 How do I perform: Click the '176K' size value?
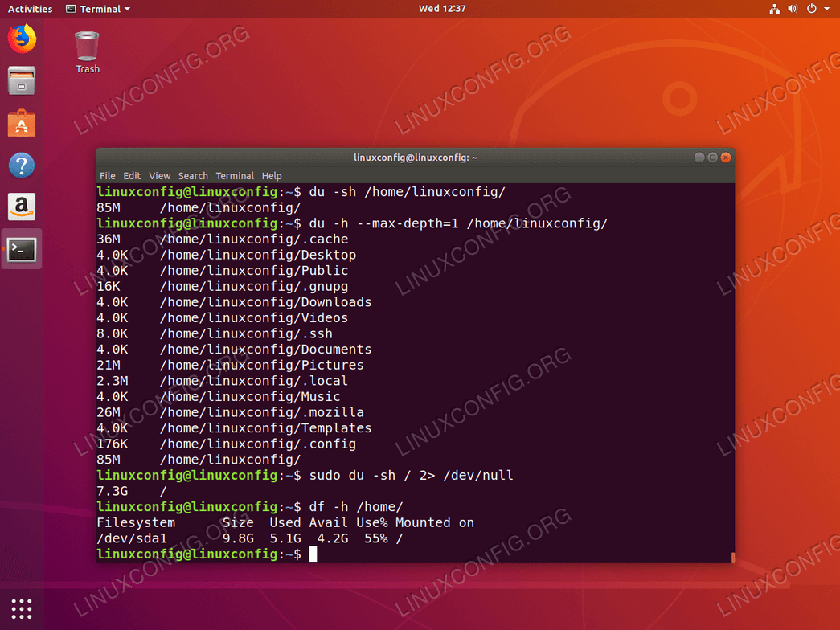(112, 444)
